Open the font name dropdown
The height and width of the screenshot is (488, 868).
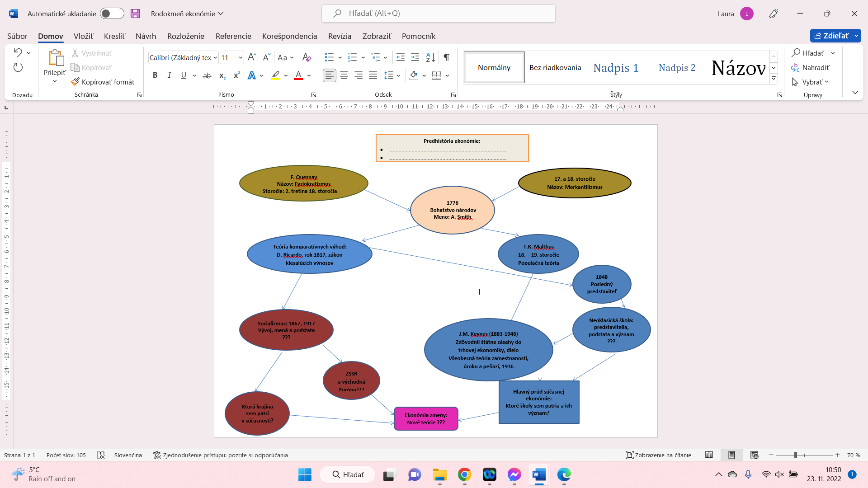[215, 57]
